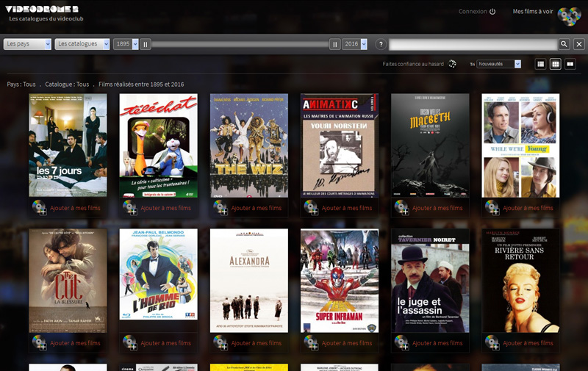This screenshot has height=371, width=588.
Task: Click add-disc icon under L'Homme de Rio
Action: 130,342
